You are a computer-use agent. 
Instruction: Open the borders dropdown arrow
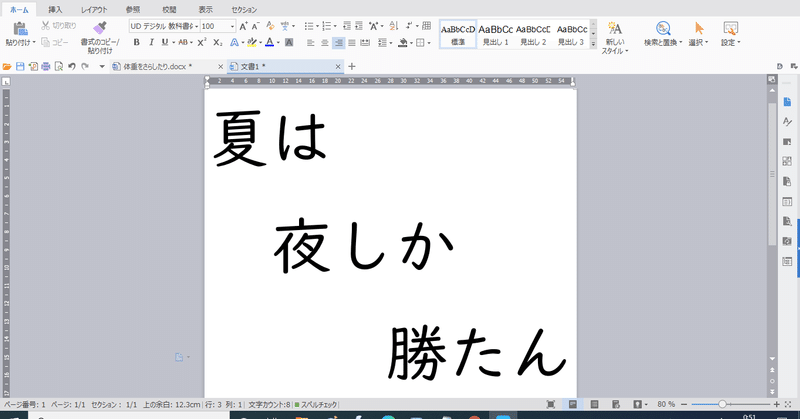pyautogui.click(x=429, y=43)
